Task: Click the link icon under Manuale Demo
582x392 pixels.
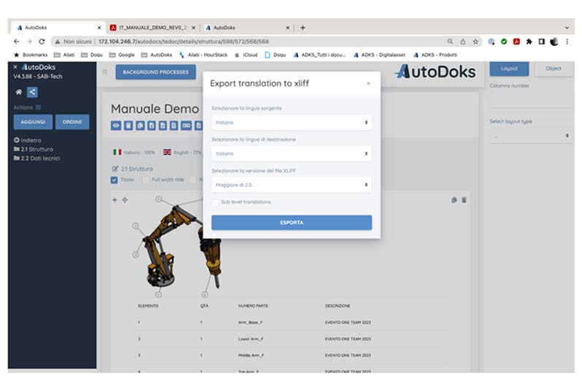Action: [186, 126]
